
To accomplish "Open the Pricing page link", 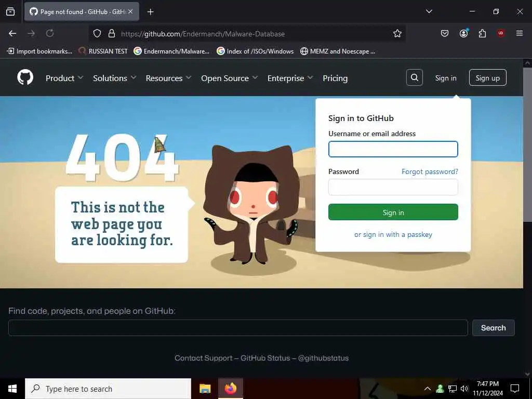I will pyautogui.click(x=335, y=78).
